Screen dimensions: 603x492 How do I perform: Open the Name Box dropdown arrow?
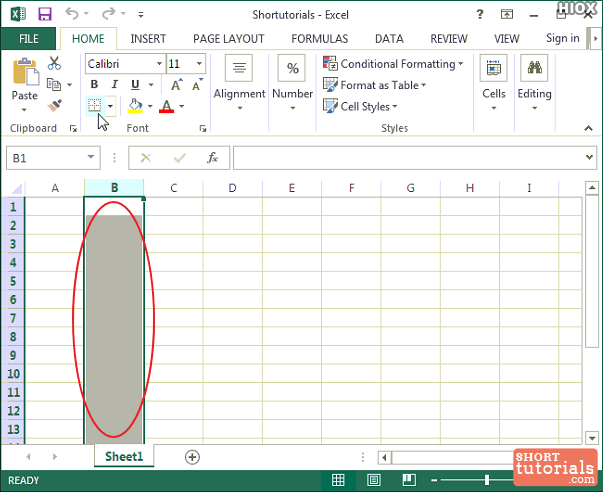91,157
